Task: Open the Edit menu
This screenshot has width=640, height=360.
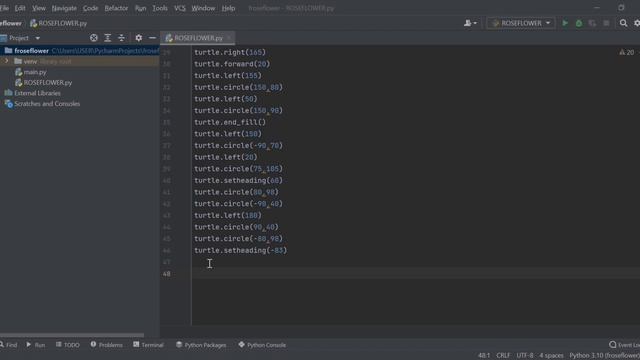Action: coord(20,8)
